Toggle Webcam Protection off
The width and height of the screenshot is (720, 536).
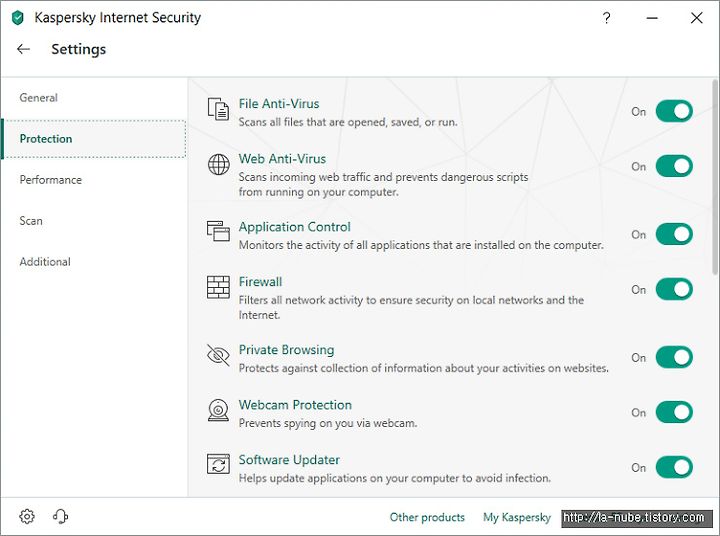(674, 412)
